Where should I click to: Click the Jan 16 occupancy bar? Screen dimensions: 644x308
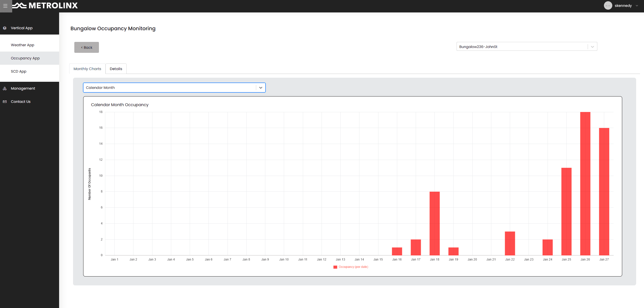tap(397, 251)
